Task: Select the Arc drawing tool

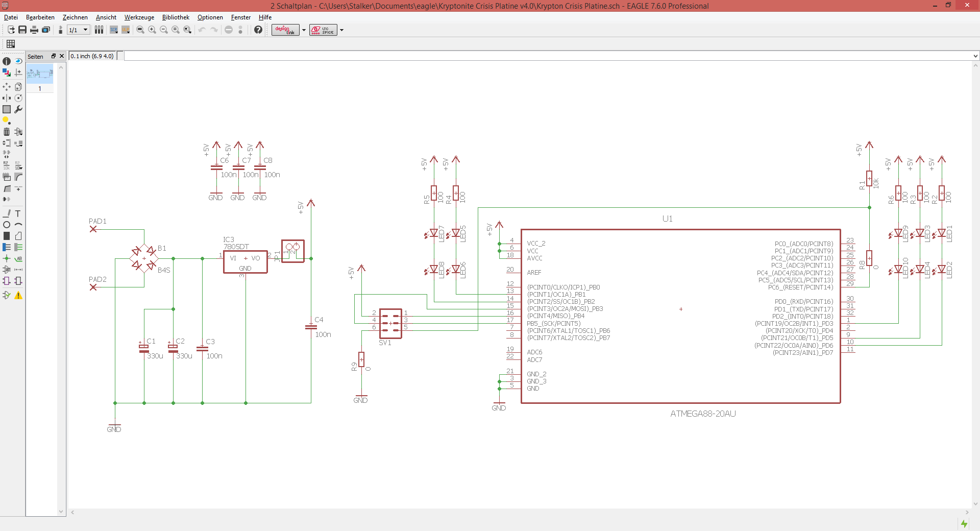Action: pos(18,225)
